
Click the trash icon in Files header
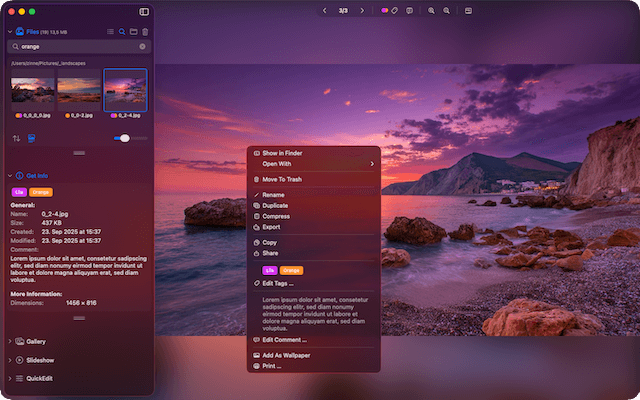(x=145, y=32)
